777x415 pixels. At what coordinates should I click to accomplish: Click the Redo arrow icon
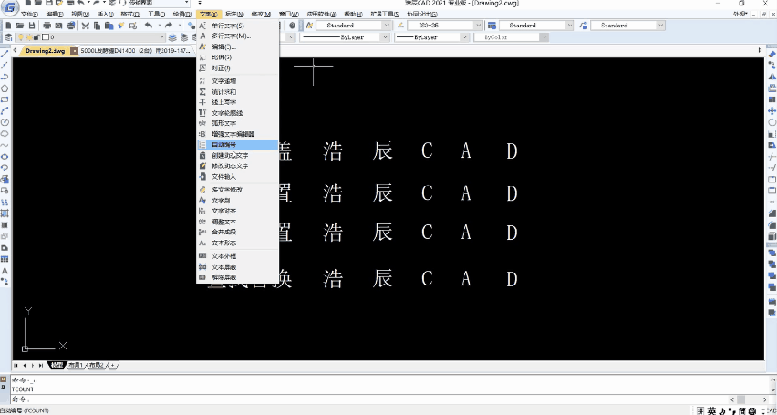click(x=169, y=25)
